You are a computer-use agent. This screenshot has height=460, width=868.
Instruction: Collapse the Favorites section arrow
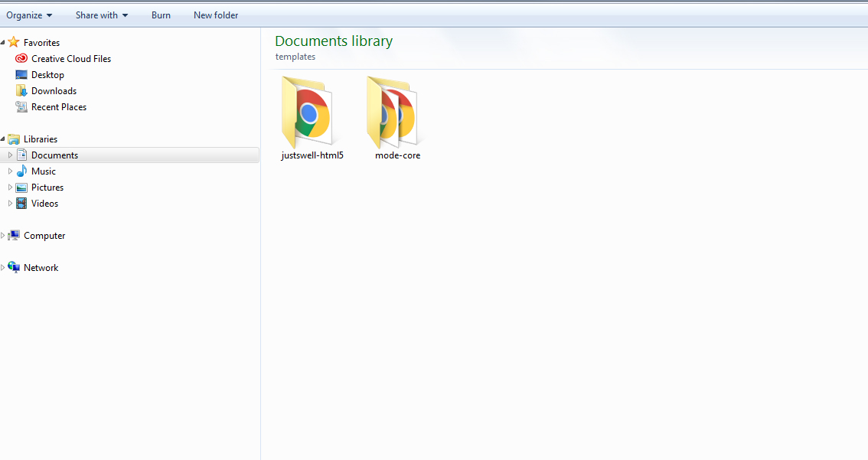3,43
